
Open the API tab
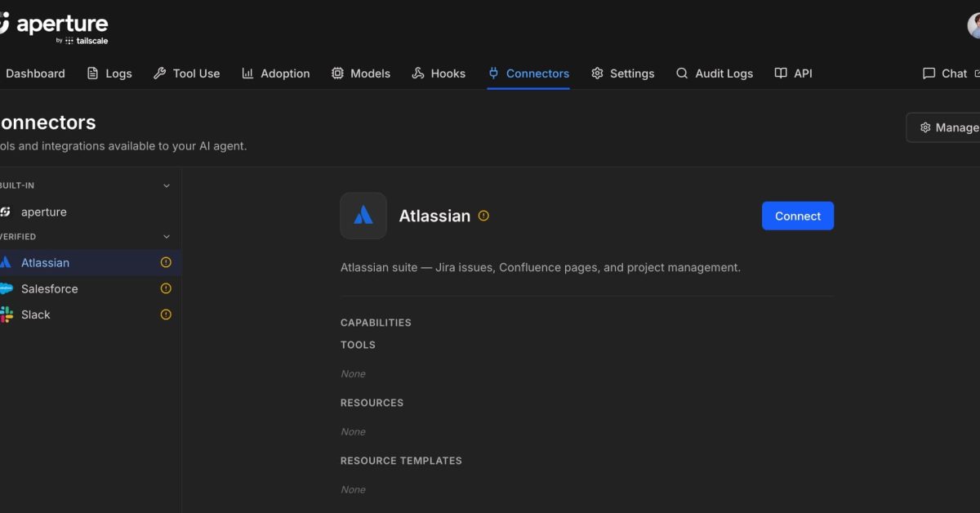coord(793,74)
